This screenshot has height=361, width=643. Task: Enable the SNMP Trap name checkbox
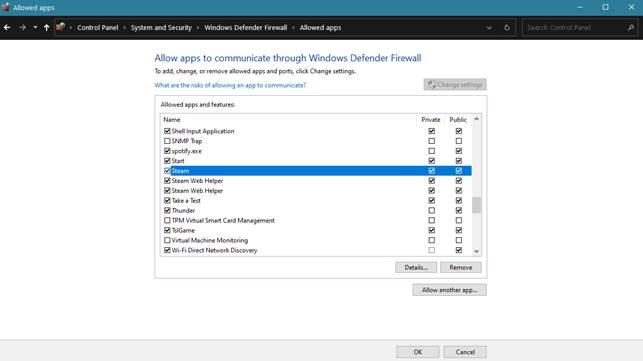[x=167, y=141]
